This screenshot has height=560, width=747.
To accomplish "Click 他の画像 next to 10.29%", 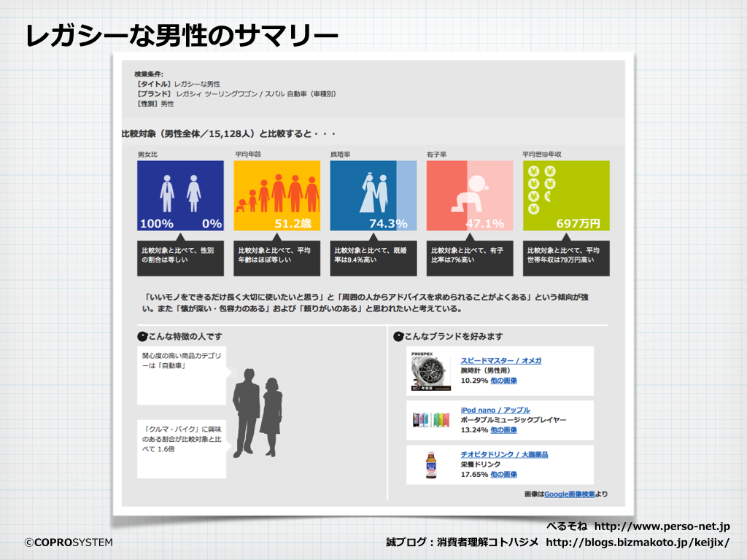I will [503, 381].
